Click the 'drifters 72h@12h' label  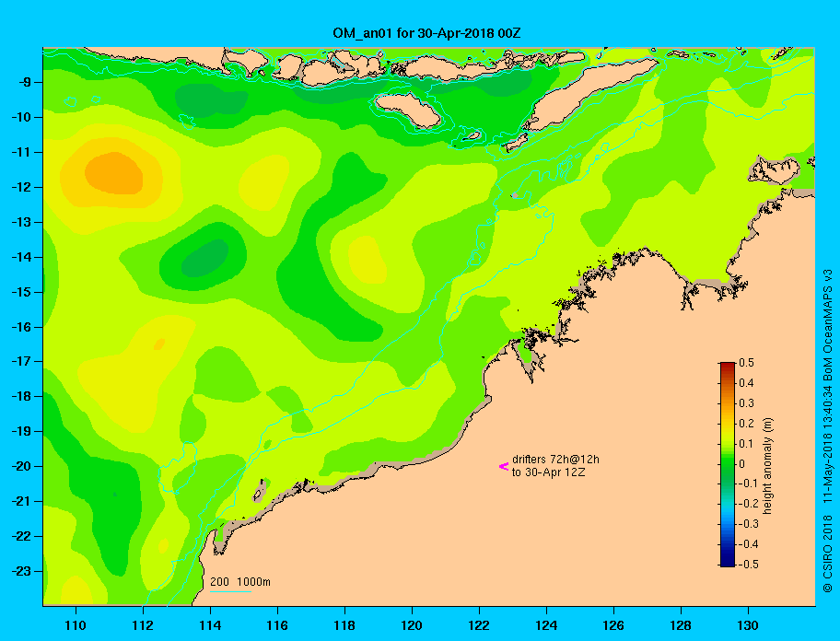pyautogui.click(x=555, y=460)
